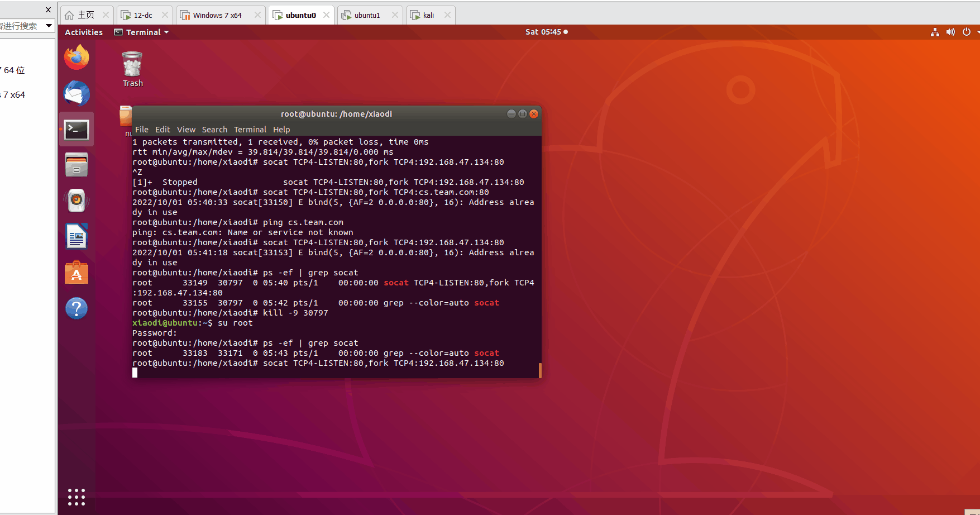Click the 'Password:' prompt line
Viewport: 980px width, 515px height.
pyautogui.click(x=155, y=333)
